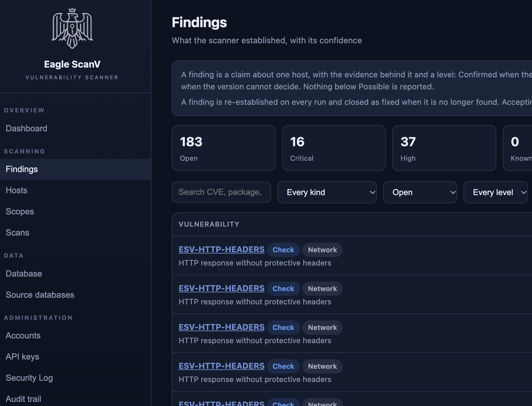Expand the Every level dropdown
Screen dimensions: 532x406
tap(496, 192)
